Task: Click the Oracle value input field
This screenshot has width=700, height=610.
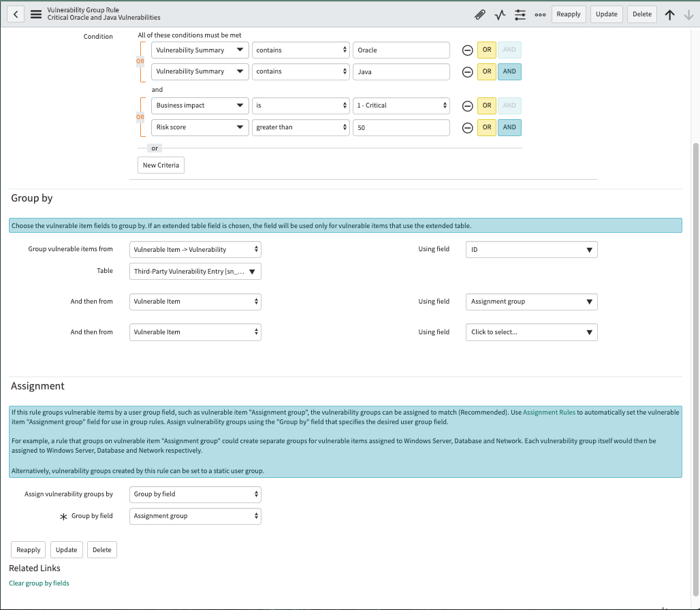Action: pyautogui.click(x=401, y=50)
